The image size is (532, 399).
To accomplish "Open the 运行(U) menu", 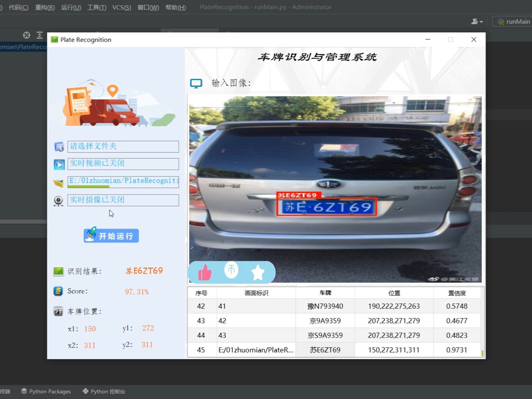I will (71, 7).
